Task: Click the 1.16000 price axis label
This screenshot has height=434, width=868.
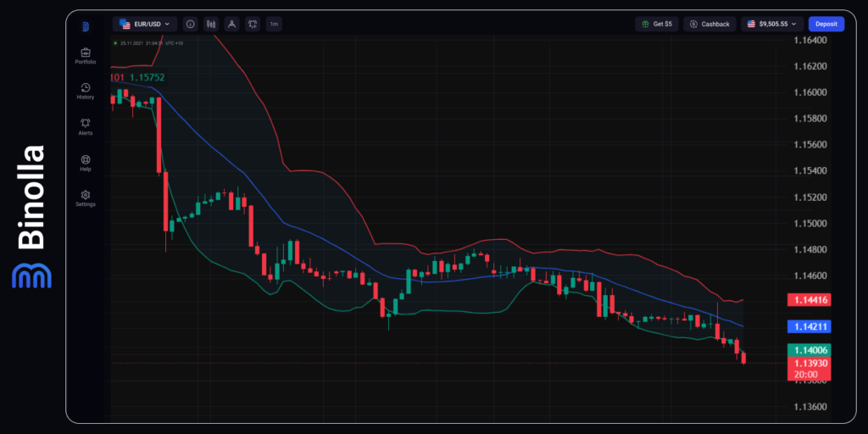Action: [x=811, y=92]
